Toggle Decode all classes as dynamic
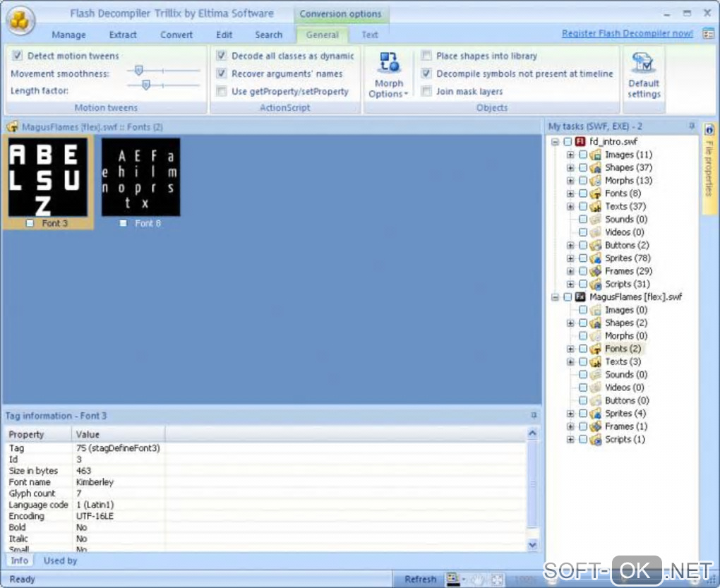The width and height of the screenshot is (720, 588). (x=222, y=56)
